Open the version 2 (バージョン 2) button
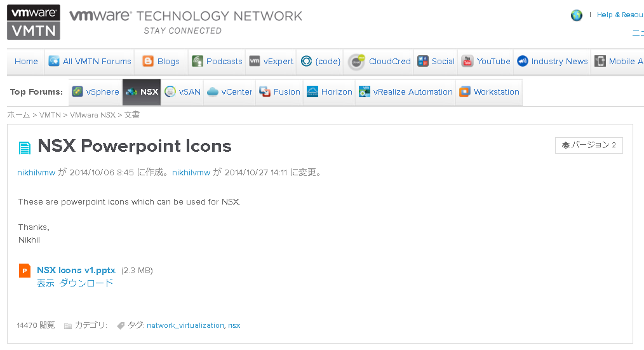This screenshot has width=644, height=350. 589,145
